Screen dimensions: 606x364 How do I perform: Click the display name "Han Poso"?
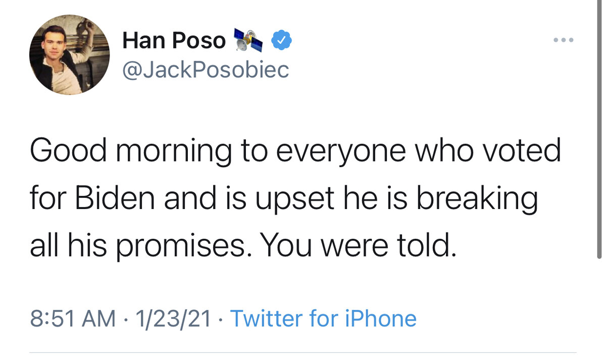[x=174, y=40]
